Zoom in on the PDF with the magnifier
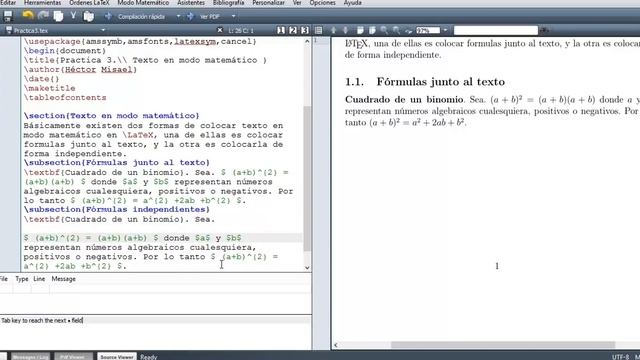 384,30
